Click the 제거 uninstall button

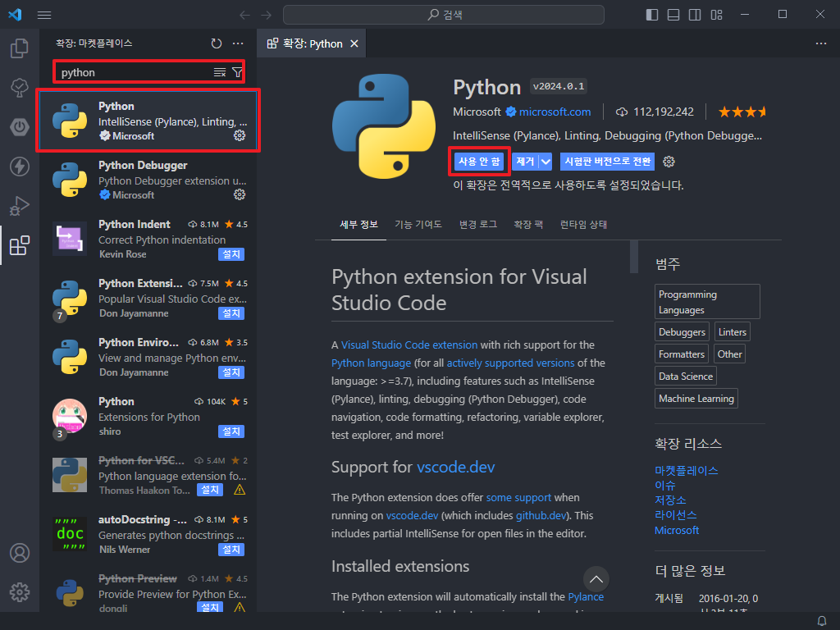tap(525, 162)
